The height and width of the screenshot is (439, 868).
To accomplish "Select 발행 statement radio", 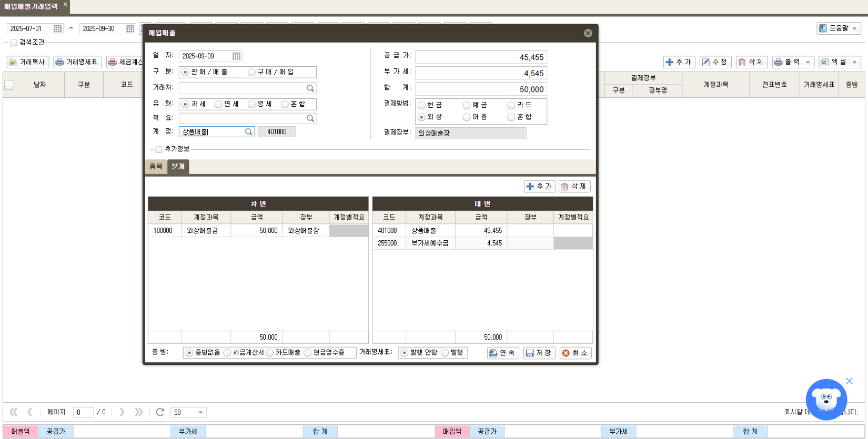I will (x=445, y=353).
